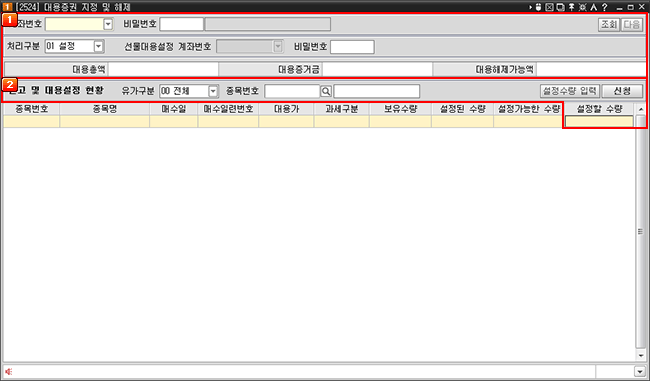Click the 조회 button
Screen dimensions: 650x381
(x=609, y=24)
